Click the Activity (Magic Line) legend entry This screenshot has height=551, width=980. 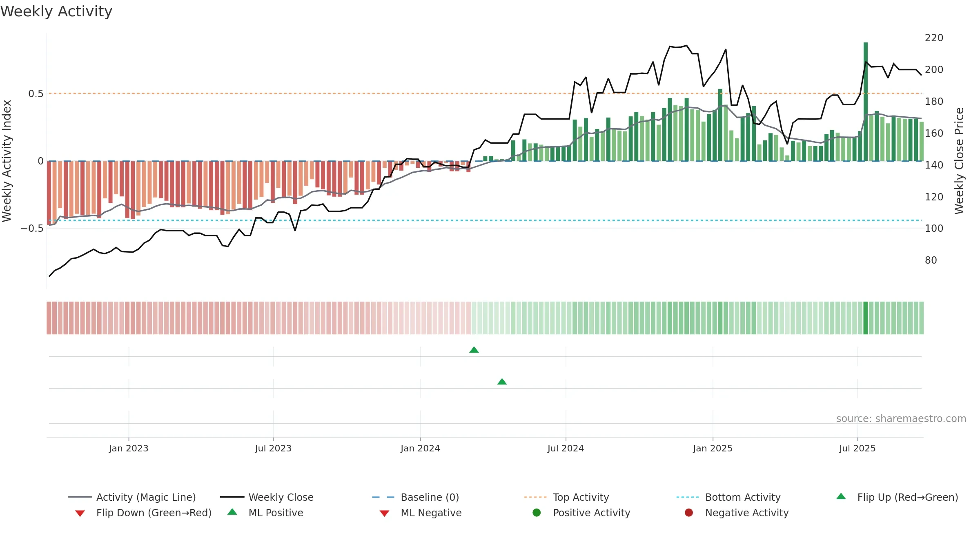click(132, 497)
